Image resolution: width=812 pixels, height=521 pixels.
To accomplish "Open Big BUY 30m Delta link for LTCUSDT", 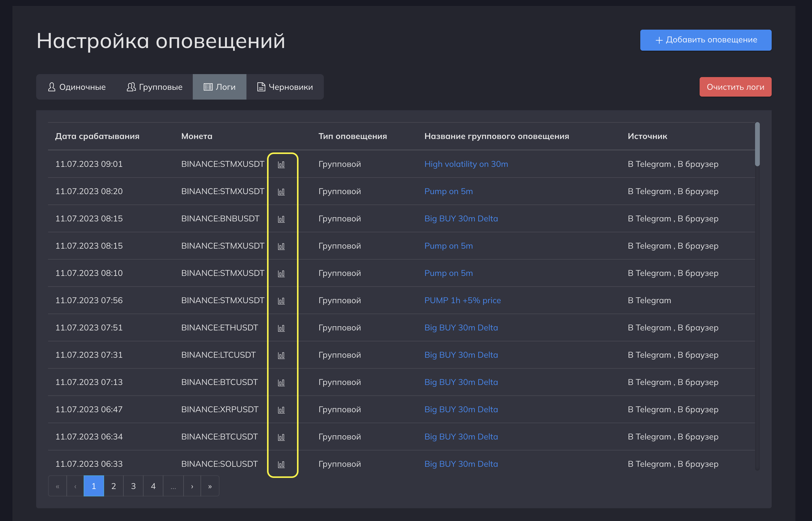I will click(x=461, y=355).
